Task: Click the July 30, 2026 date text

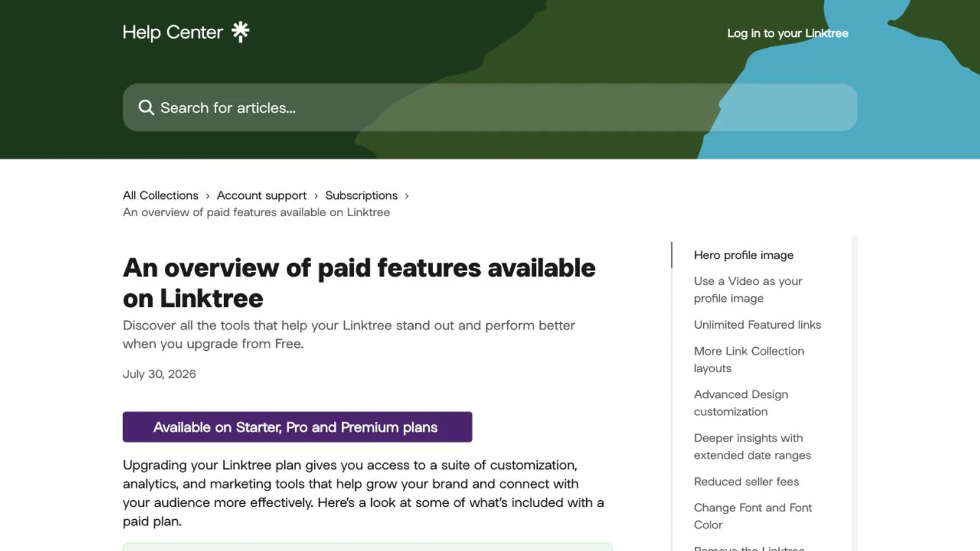Action: (x=159, y=374)
